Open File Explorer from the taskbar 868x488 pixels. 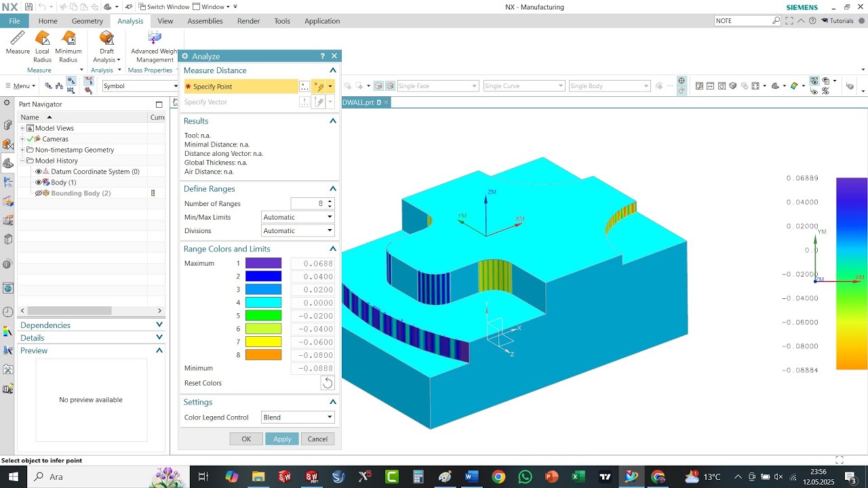(258, 476)
